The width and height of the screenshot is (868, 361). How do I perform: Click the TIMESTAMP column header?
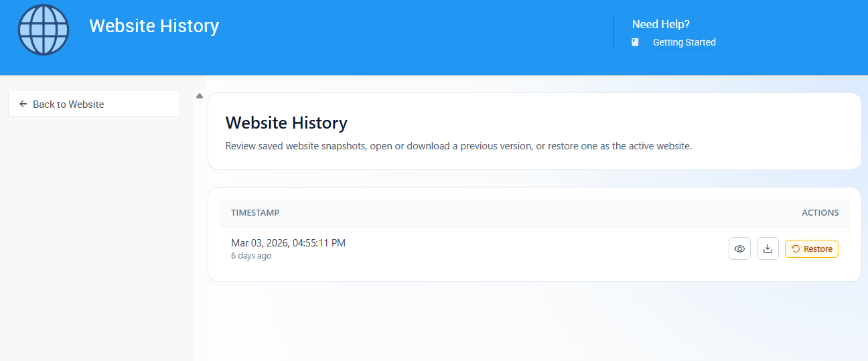[x=255, y=212]
